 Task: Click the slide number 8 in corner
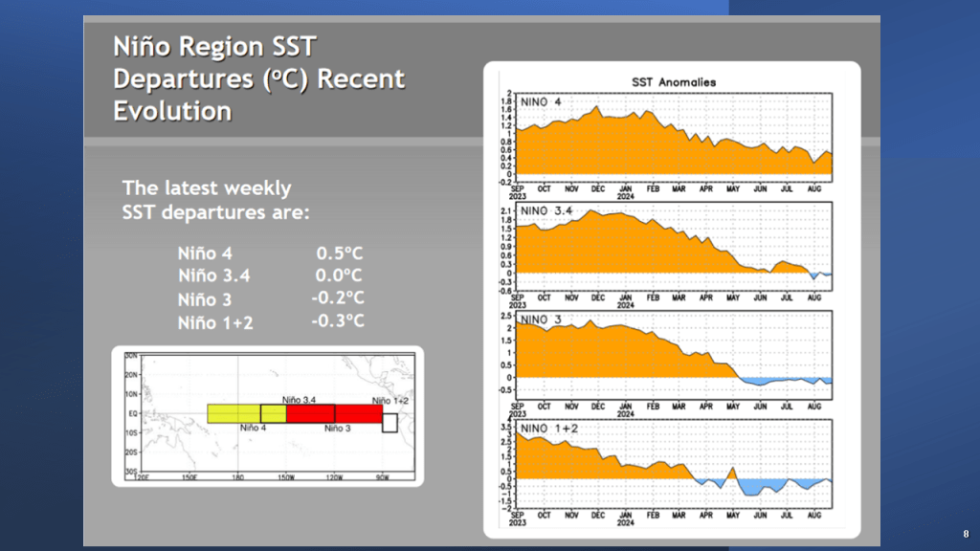[x=966, y=533]
